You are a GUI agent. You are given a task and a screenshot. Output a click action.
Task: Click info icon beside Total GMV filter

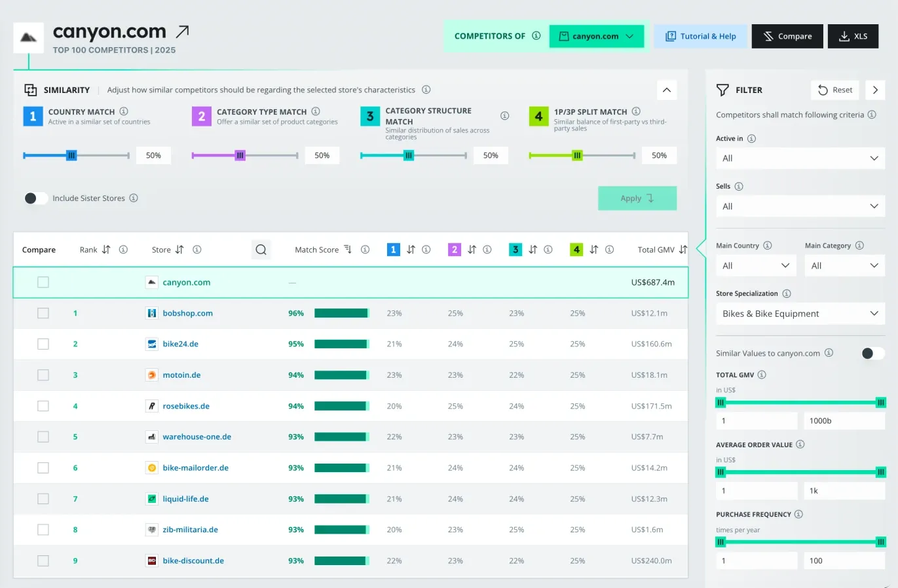(762, 375)
